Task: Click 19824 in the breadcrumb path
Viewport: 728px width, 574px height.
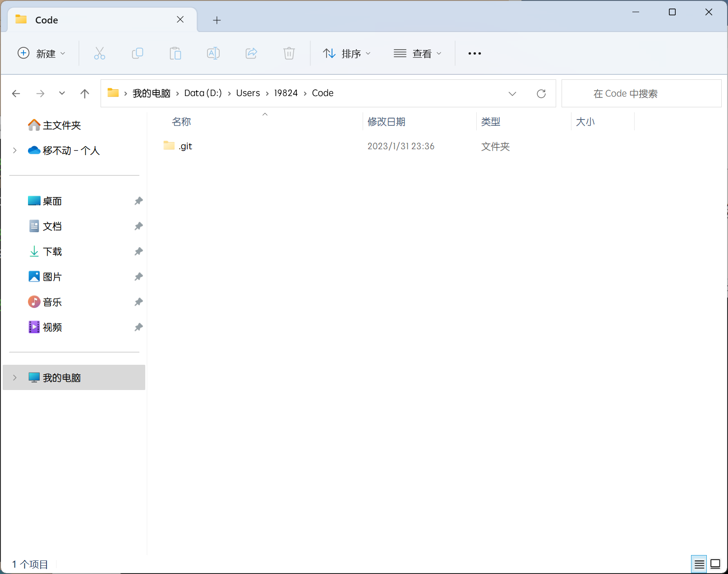Action: [286, 93]
